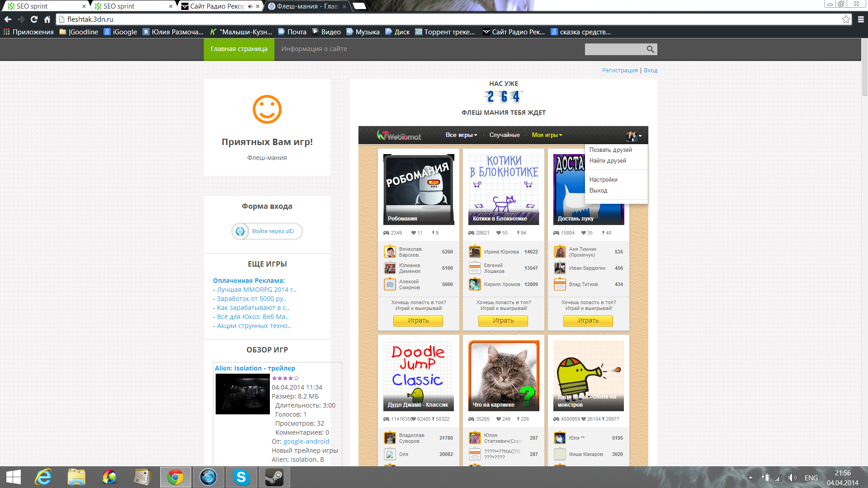Click the Windows Start button
The width and height of the screenshot is (868, 488).
[x=14, y=477]
